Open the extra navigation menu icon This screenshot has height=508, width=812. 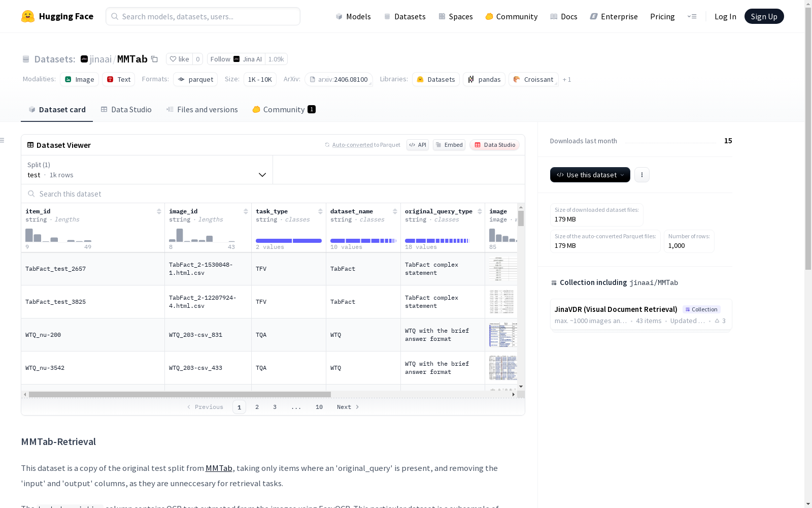(692, 16)
